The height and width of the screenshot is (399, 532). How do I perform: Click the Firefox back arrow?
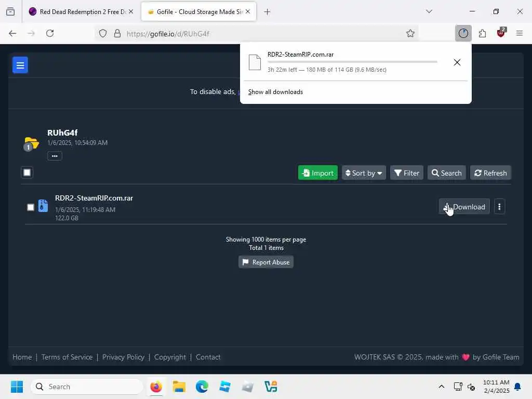tap(12, 33)
